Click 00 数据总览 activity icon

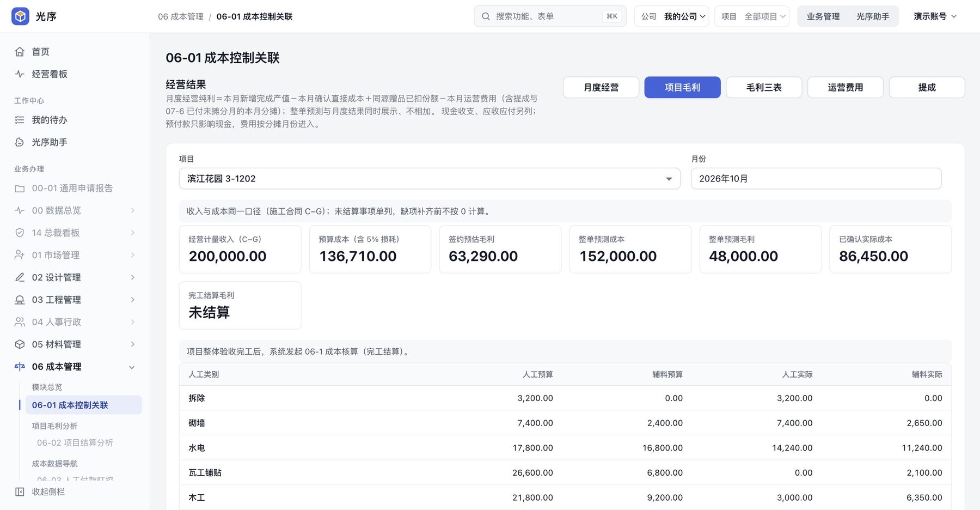(x=20, y=210)
